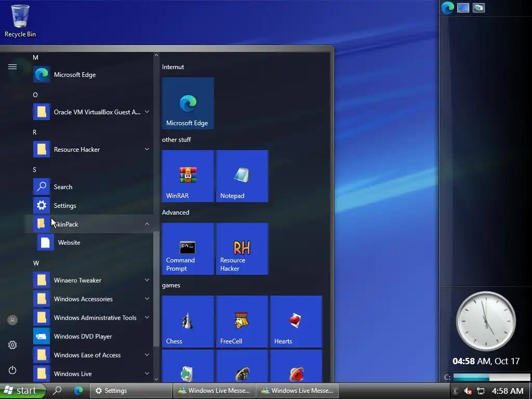Click the network tray icon

point(481,391)
